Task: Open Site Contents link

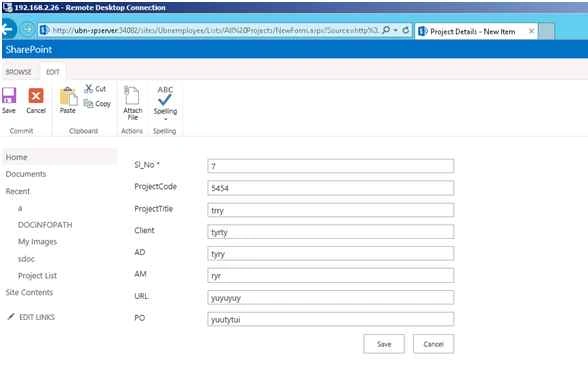Action: [x=29, y=292]
